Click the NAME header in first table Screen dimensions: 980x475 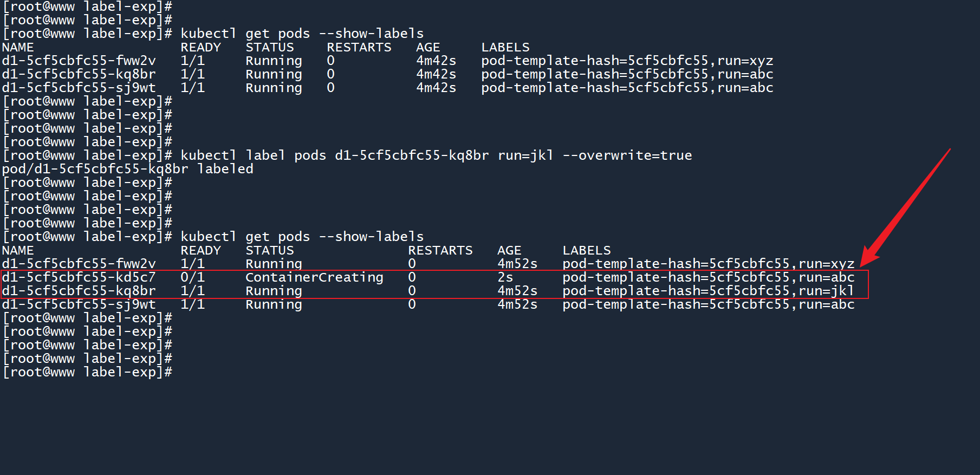click(x=18, y=47)
